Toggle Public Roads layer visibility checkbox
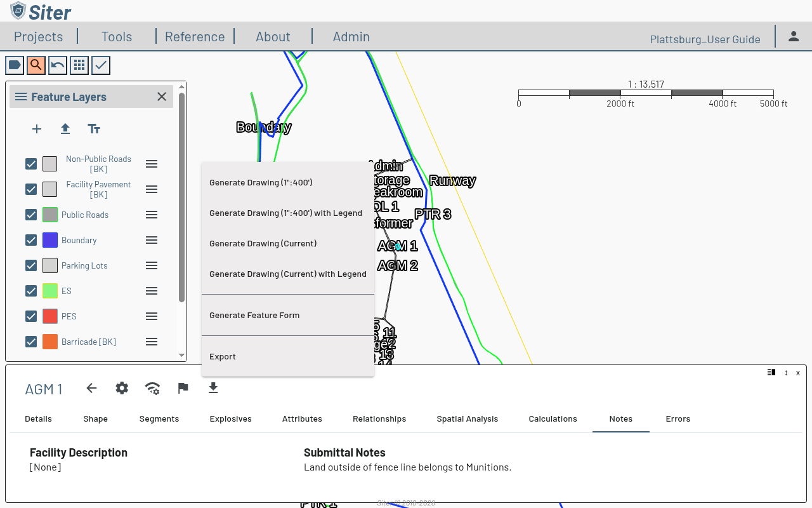Viewport: 812px width, 508px height. 31,215
